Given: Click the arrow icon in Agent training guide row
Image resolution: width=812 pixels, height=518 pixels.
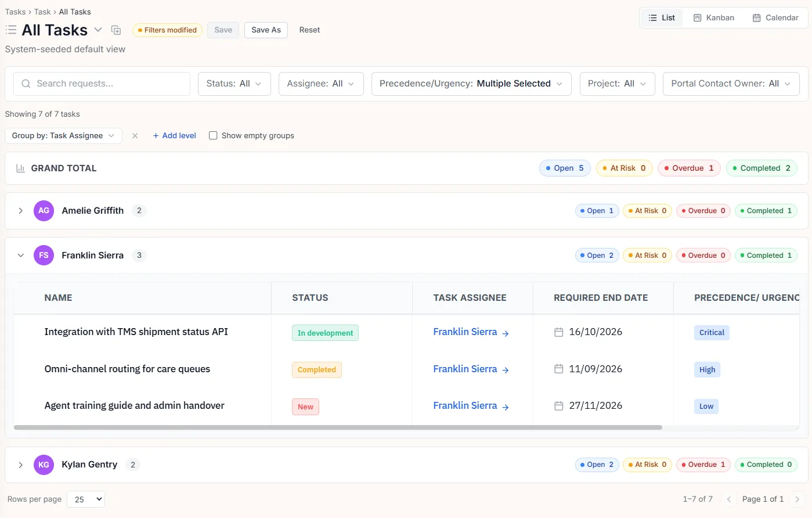Looking at the screenshot, I should 506,407.
